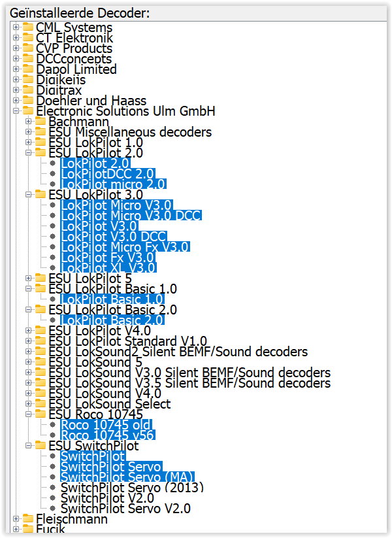Click the CML Systems folder icon

(x=28, y=27)
